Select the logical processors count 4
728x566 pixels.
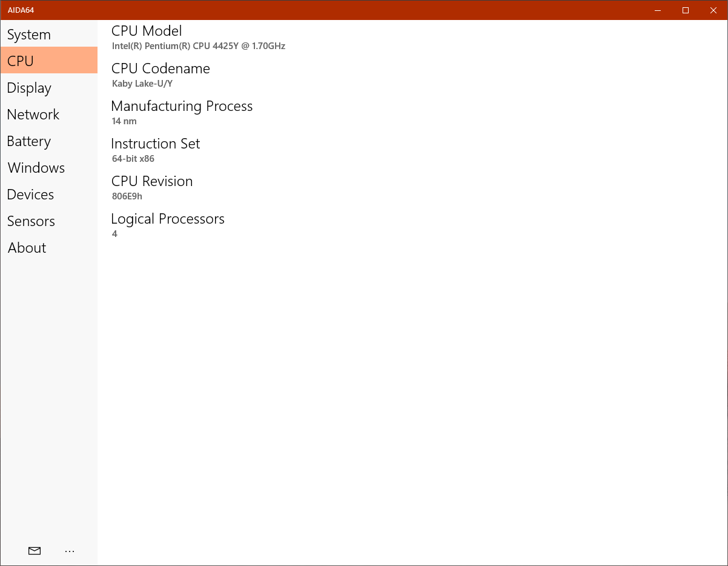(114, 234)
